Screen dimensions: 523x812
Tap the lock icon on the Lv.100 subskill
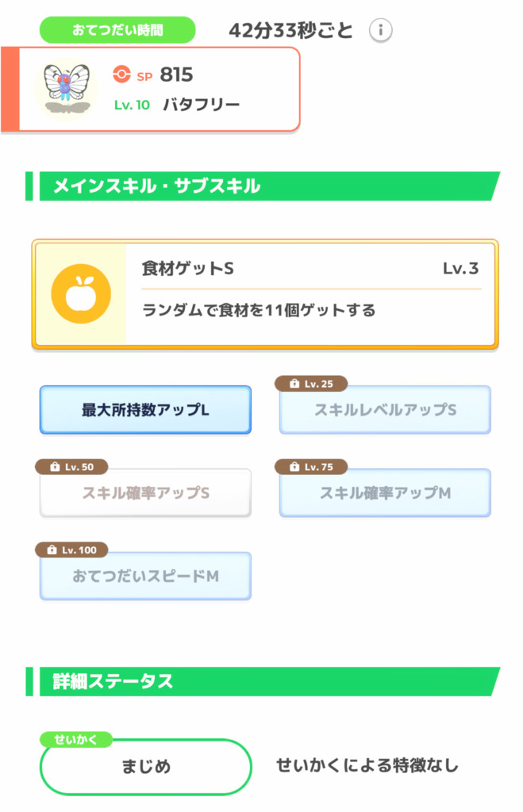(52, 550)
